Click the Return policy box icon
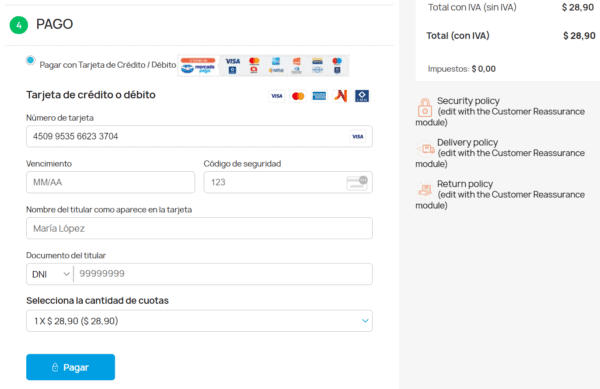This screenshot has height=389, width=600. (x=425, y=190)
